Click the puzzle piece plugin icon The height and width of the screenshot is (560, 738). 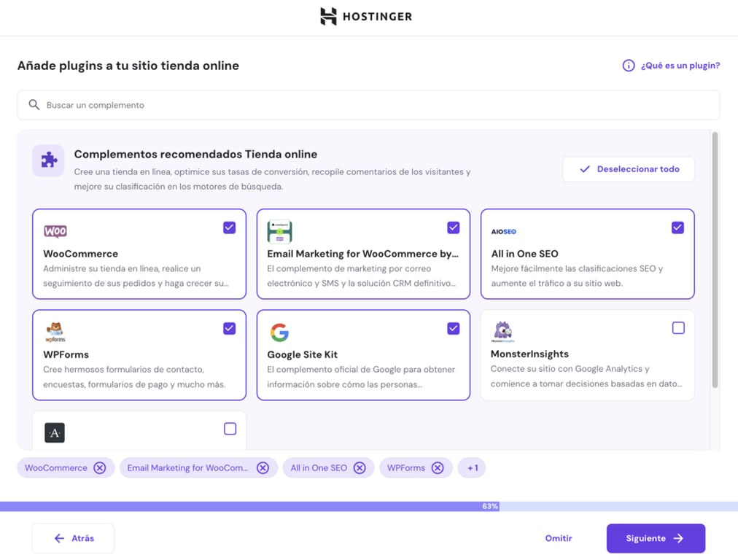48,160
